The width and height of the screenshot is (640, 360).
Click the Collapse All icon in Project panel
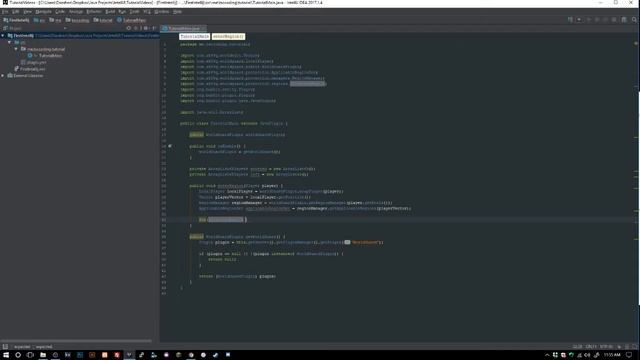click(136, 29)
